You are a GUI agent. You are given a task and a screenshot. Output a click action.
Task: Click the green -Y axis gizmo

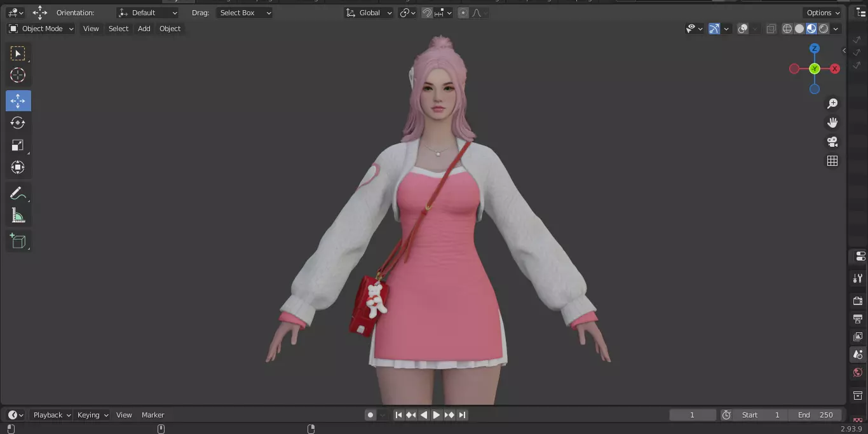coord(815,69)
